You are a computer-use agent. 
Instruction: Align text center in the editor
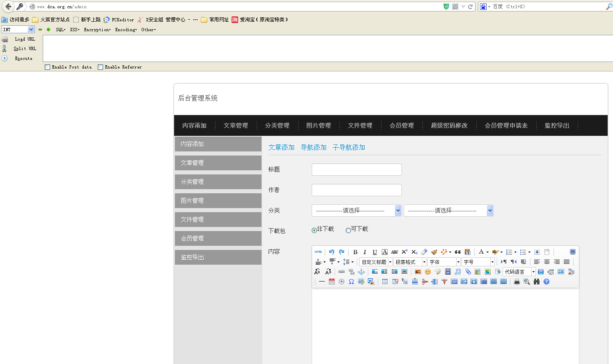547,262
